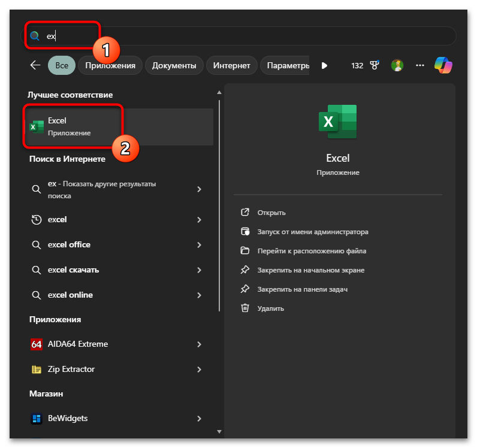Switch to the Документы filter tab
This screenshot has height=448, width=477.
point(174,65)
